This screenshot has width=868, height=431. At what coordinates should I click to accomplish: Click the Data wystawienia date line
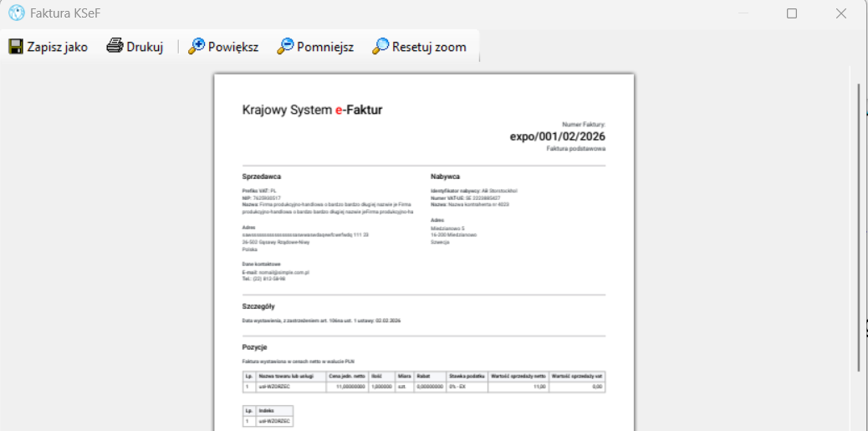click(321, 321)
